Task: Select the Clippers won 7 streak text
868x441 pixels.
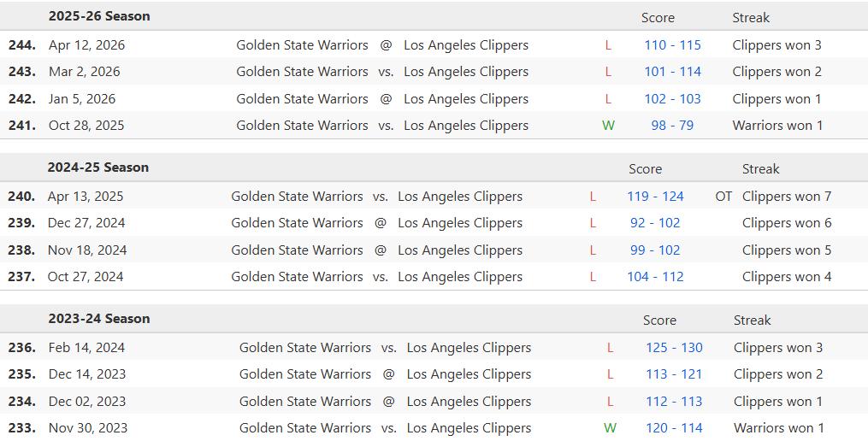Action: 787,197
